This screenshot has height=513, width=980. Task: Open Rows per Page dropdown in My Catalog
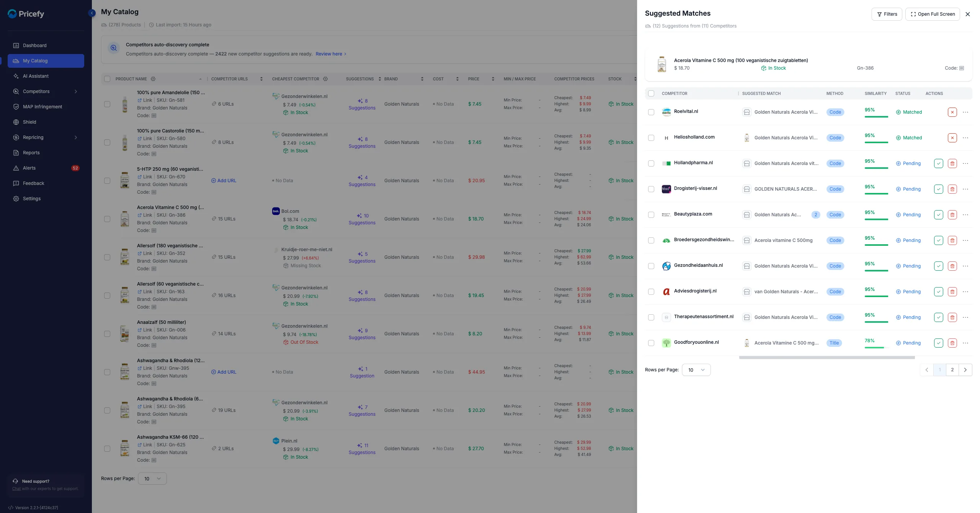152,479
